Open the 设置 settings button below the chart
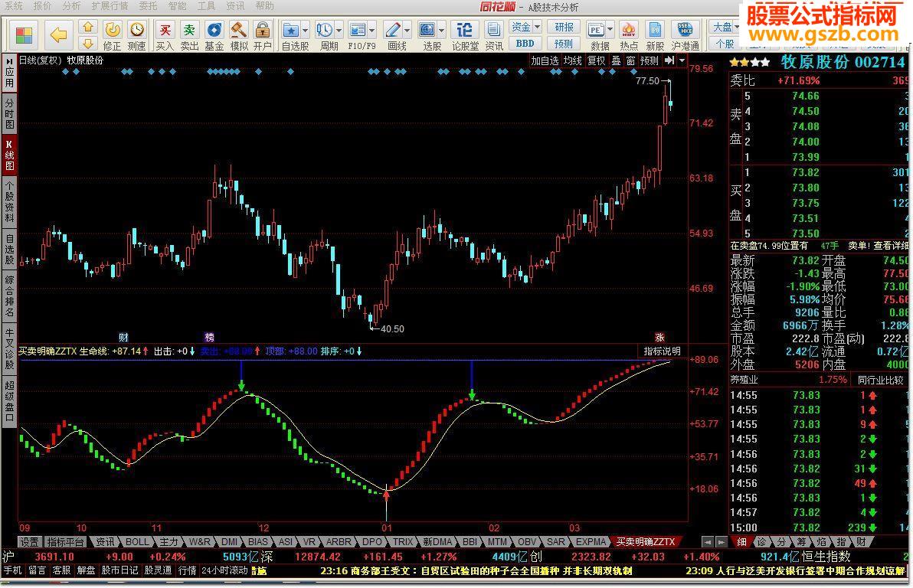This screenshot has width=913, height=588. click(x=29, y=542)
